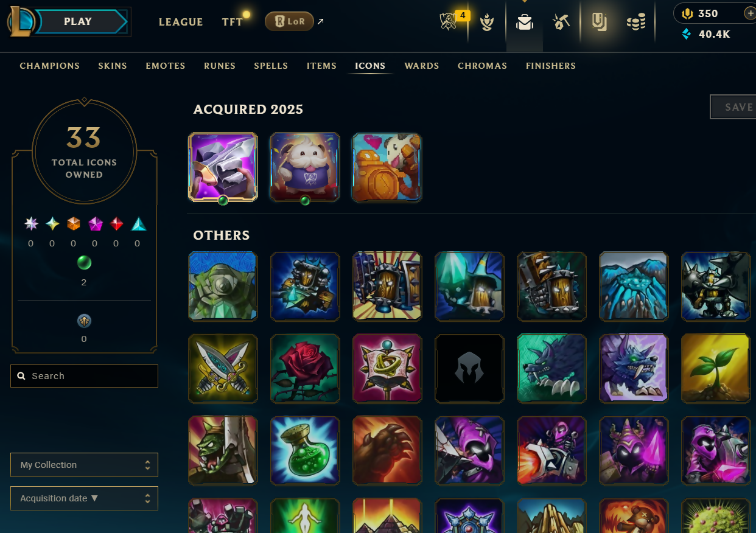Click the plus icon beside 350 RP
This screenshot has height=533, width=756.
click(749, 13)
